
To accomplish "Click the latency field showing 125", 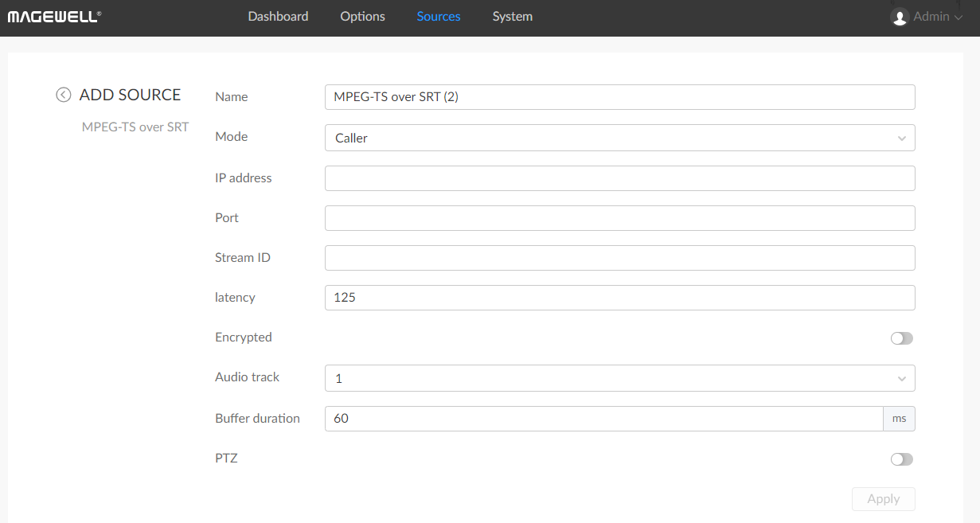I will click(x=619, y=298).
